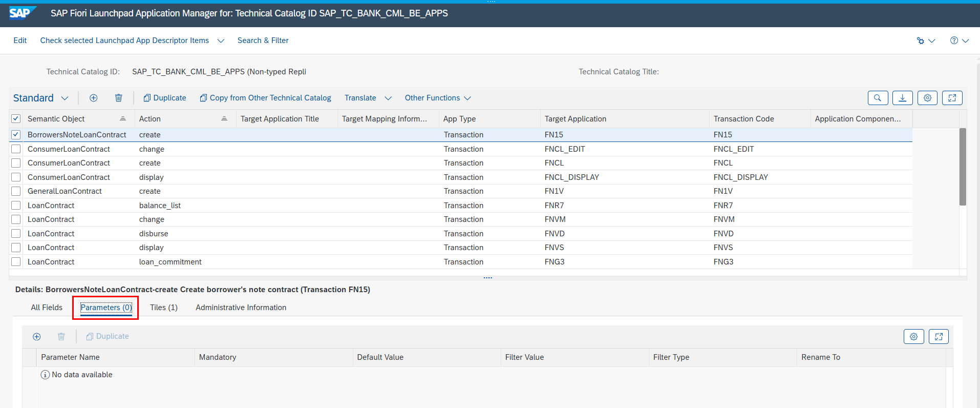Screen dimensions: 980x408
Task: Check the ConsumerLoanContract change row
Action: [16, 149]
